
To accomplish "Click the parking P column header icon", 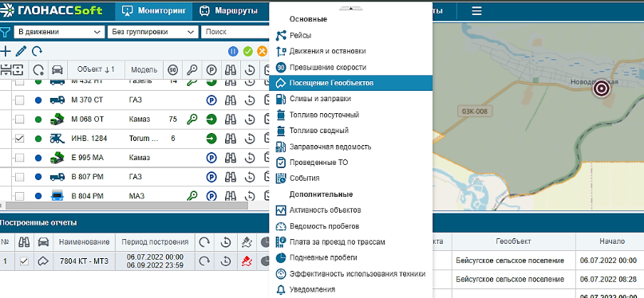I will tap(211, 69).
